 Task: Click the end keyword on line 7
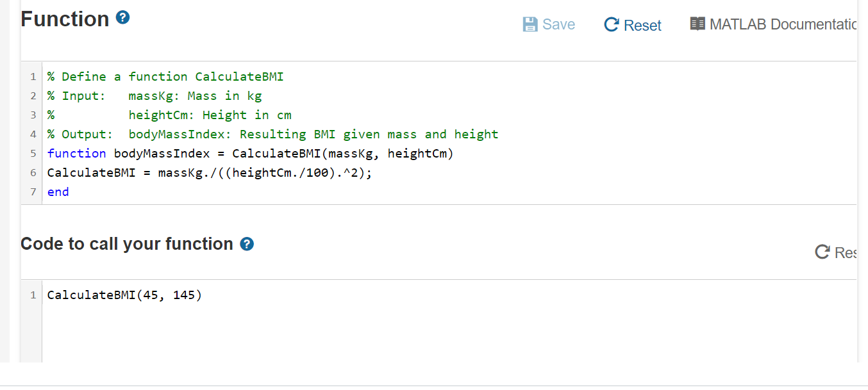(x=58, y=191)
